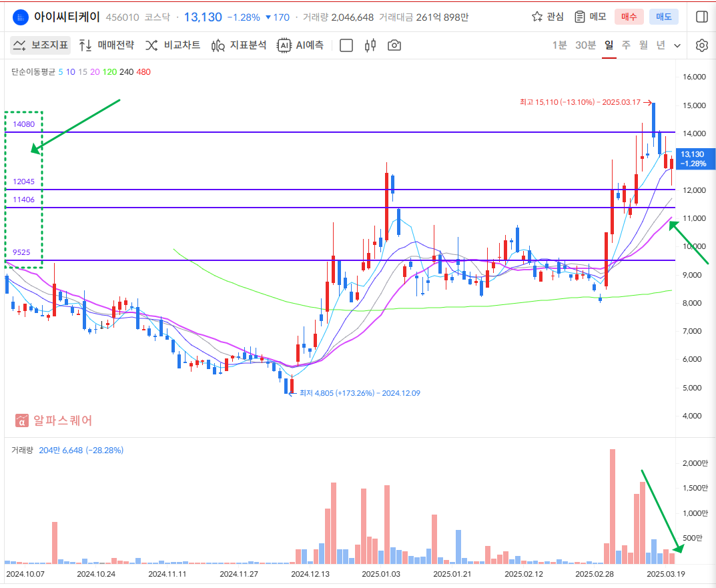The height and width of the screenshot is (588, 716).
Task: Expand timeframe dropdown chevron
Action: 677,45
